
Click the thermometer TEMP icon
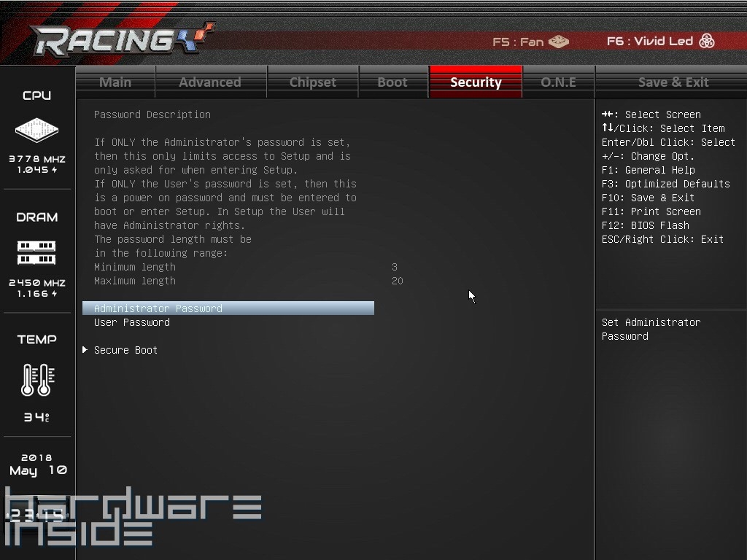36,380
